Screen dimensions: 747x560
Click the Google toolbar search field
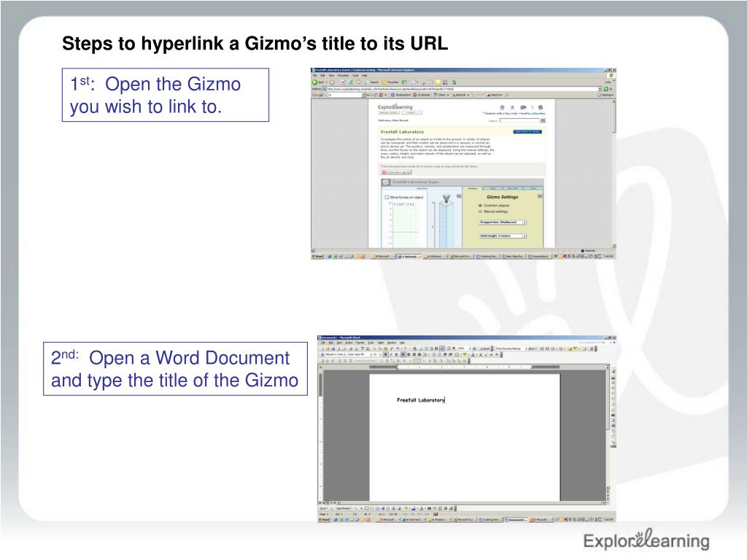tap(344, 95)
